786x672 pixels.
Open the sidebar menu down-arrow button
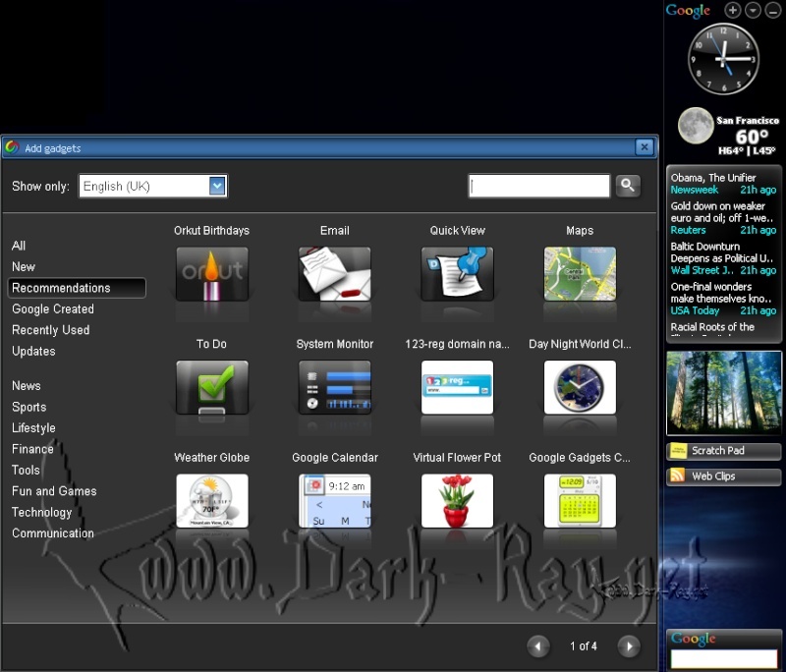753,10
